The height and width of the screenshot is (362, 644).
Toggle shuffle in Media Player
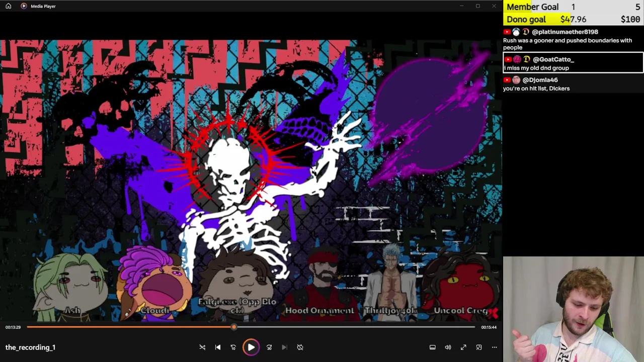(202, 347)
